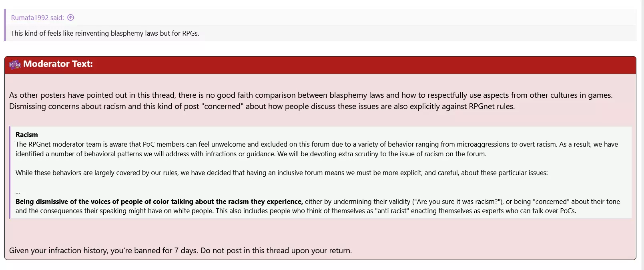Select the "Moderator Text:" heading

(58, 64)
